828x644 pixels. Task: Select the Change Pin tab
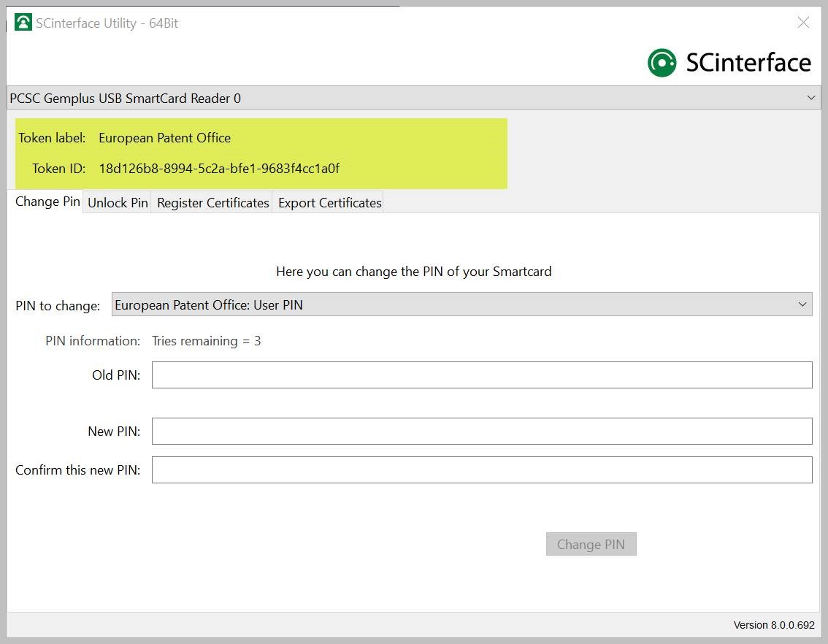click(x=47, y=202)
